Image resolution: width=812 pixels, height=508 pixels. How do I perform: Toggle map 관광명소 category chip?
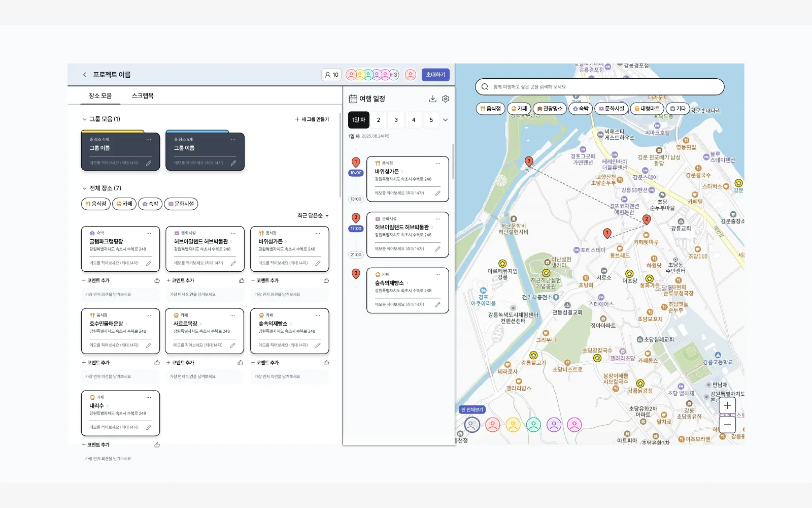[x=550, y=108]
